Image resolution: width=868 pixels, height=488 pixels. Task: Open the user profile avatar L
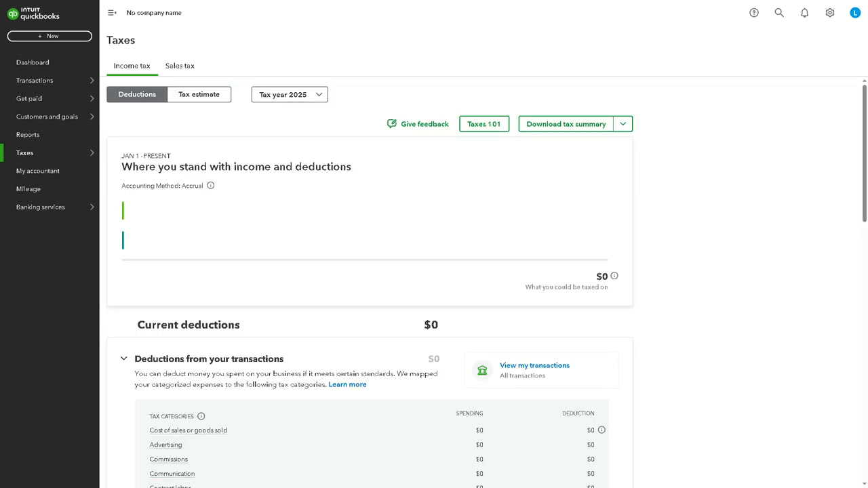point(855,13)
